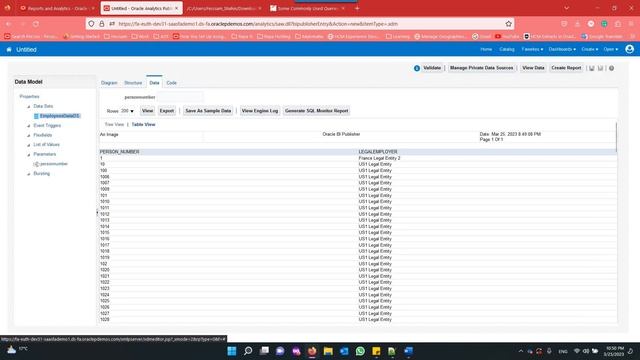
Task: Click Manage Private Data Sources
Action: pos(481,68)
